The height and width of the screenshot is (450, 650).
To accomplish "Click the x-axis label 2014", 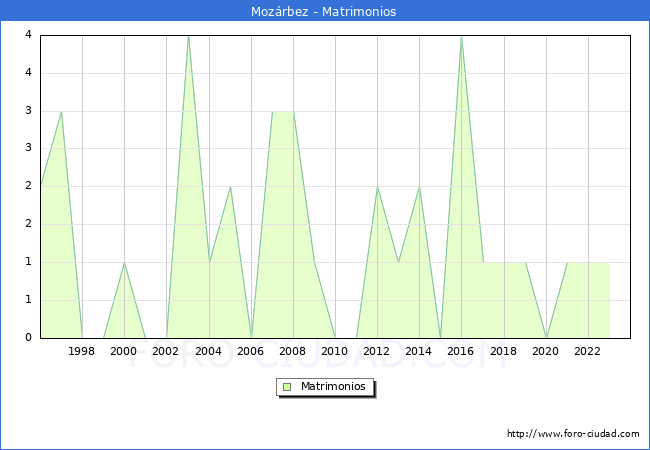I will (x=418, y=351).
